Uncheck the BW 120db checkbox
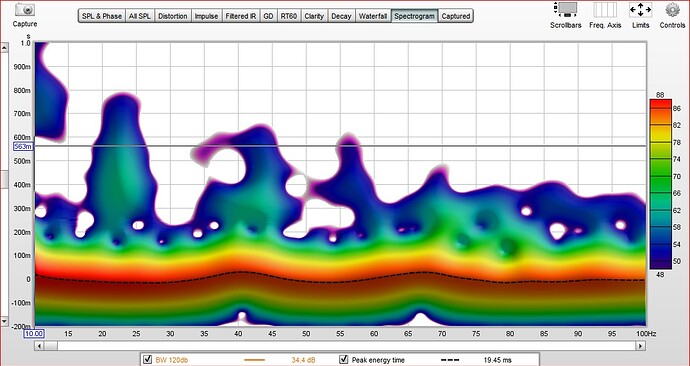The image size is (690, 366). pyautogui.click(x=148, y=360)
